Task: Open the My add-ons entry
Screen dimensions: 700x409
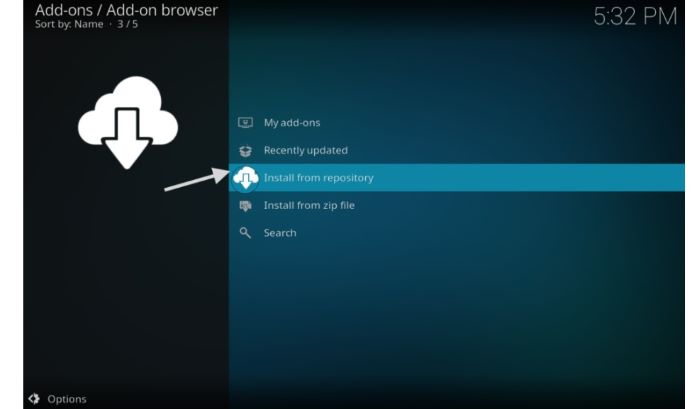Action: click(457, 122)
